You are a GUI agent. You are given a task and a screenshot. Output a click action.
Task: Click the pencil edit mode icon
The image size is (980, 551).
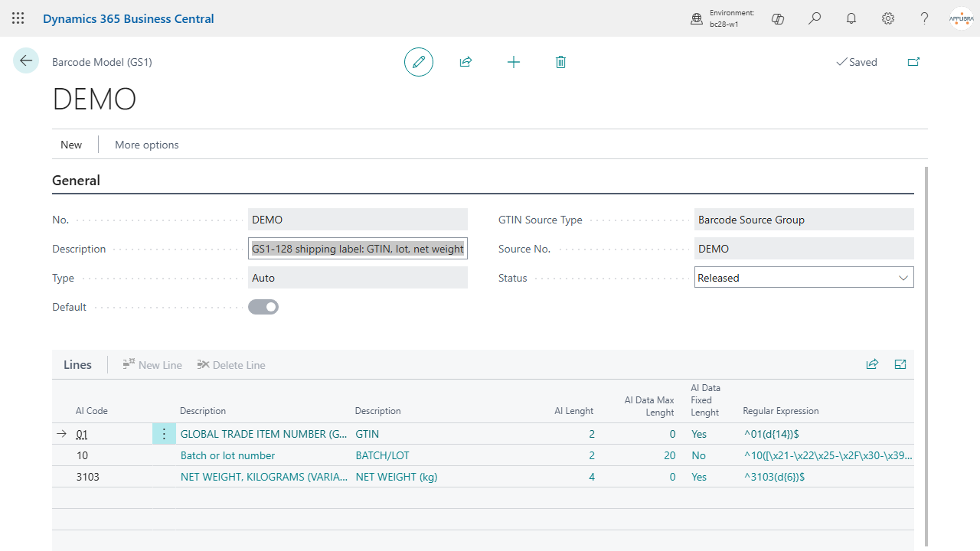[x=419, y=62]
